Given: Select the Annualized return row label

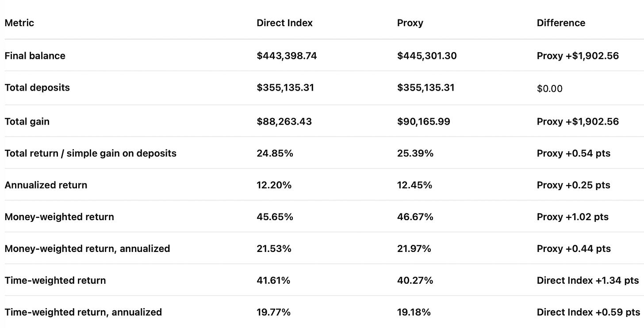Looking at the screenshot, I should (x=46, y=185).
